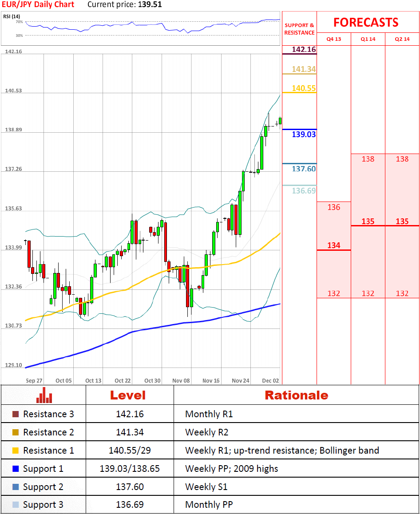Click the 137.60 support level label
Viewport: 420px width, 514px height.
pyautogui.click(x=304, y=169)
